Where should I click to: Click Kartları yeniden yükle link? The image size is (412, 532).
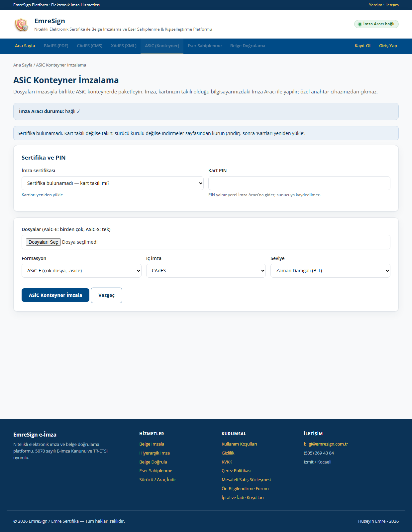click(42, 195)
